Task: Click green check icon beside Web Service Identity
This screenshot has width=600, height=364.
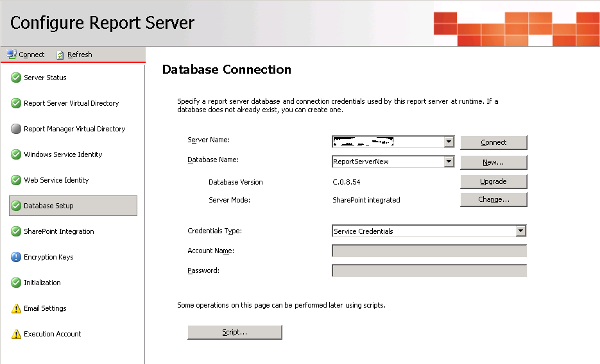Action: [x=16, y=180]
